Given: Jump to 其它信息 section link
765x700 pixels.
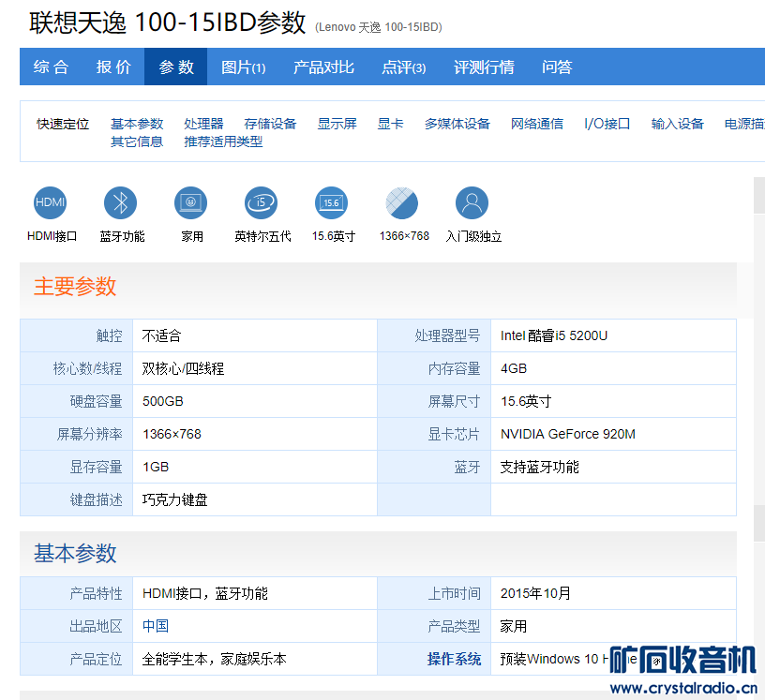Looking at the screenshot, I should point(137,141).
